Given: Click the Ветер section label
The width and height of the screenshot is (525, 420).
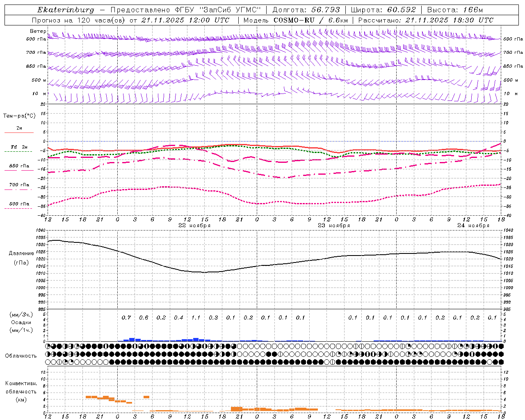Looking at the screenshot, I should (38, 31).
